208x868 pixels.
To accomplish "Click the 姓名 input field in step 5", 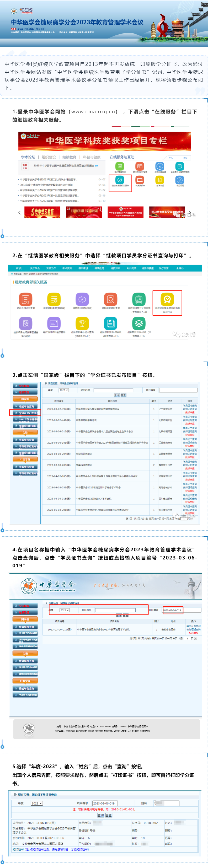I will coord(167,803).
